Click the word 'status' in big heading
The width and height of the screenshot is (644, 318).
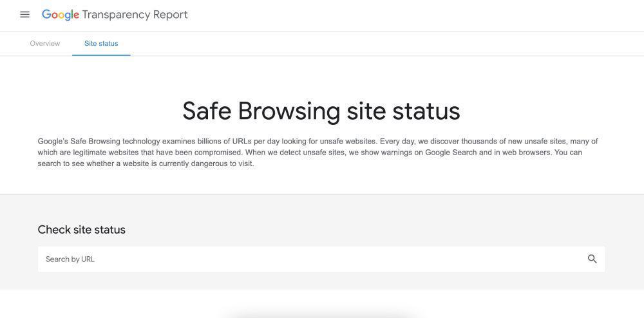[426, 111]
